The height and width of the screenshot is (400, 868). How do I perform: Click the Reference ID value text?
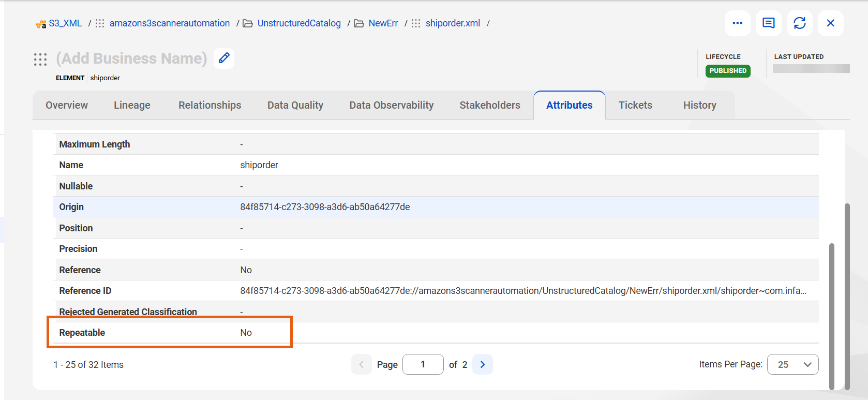coord(523,291)
